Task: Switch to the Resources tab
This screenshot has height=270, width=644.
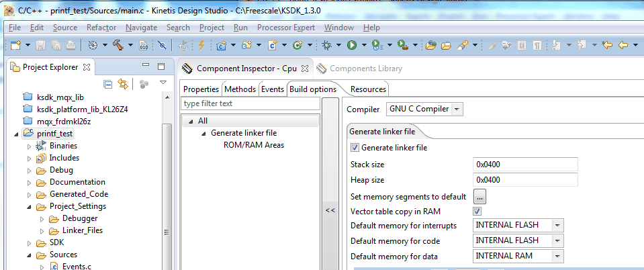Action: (x=368, y=89)
